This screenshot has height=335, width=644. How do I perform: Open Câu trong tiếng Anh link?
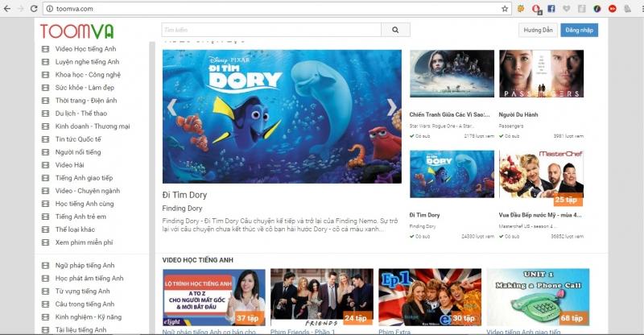pos(85,304)
